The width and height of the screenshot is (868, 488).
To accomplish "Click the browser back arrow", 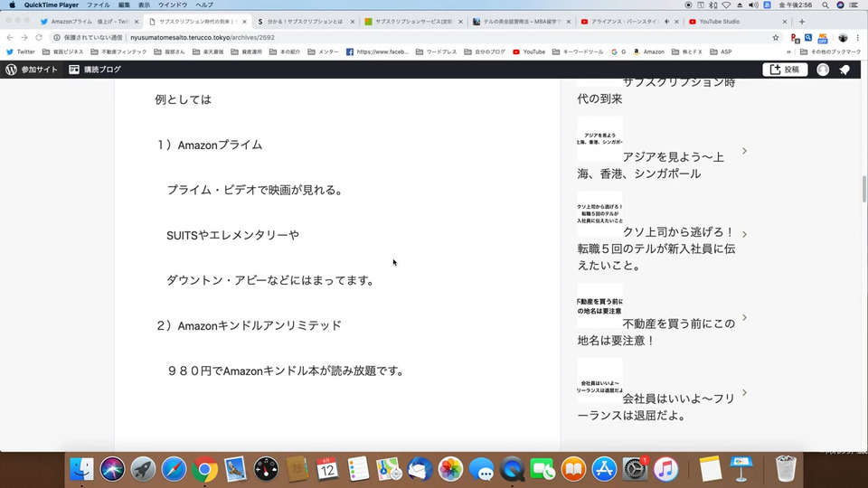I will click(x=10, y=38).
